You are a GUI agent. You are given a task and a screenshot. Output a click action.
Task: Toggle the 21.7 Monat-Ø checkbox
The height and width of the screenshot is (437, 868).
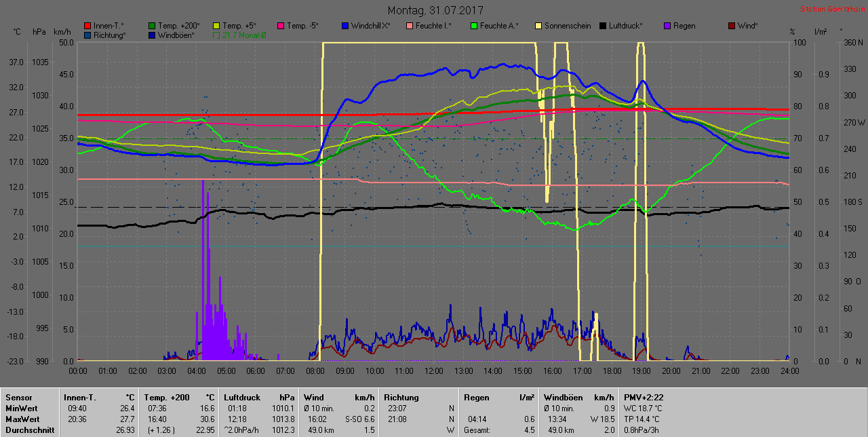click(216, 35)
